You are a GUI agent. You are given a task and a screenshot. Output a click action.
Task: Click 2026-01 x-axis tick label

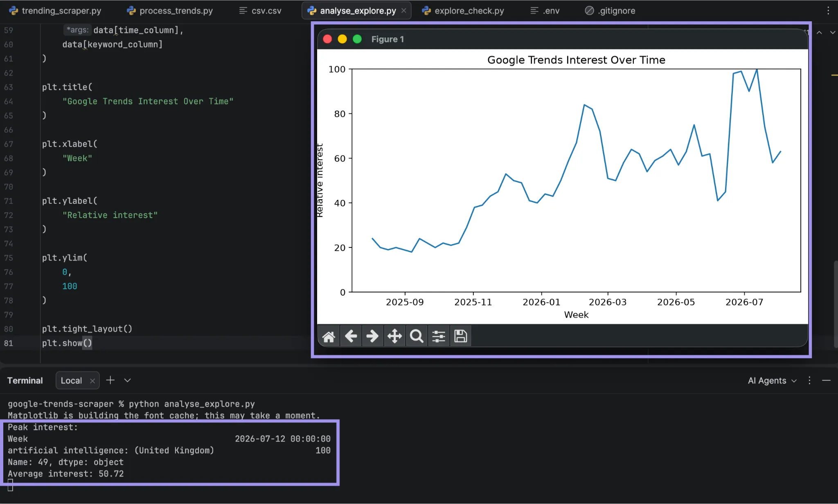click(x=541, y=302)
